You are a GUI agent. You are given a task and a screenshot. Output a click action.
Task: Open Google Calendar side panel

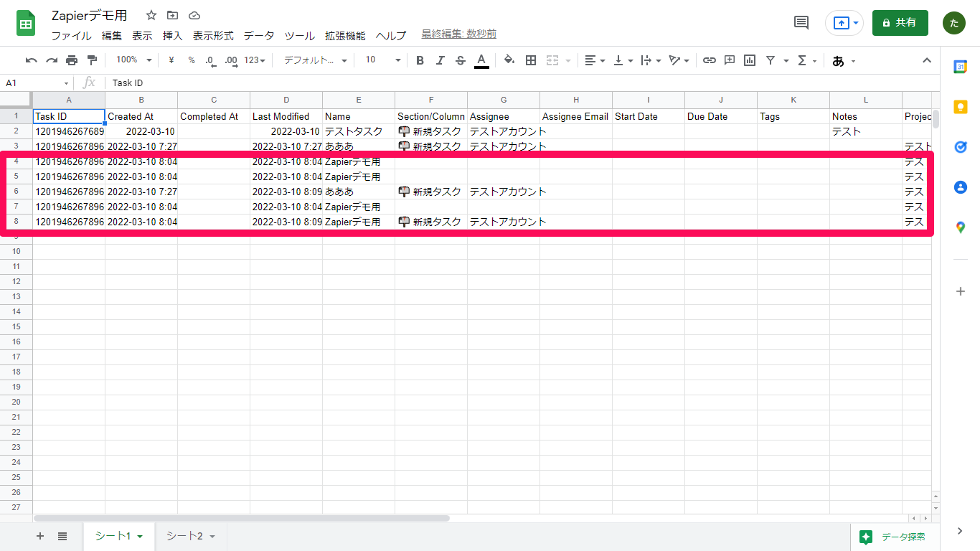point(961,67)
